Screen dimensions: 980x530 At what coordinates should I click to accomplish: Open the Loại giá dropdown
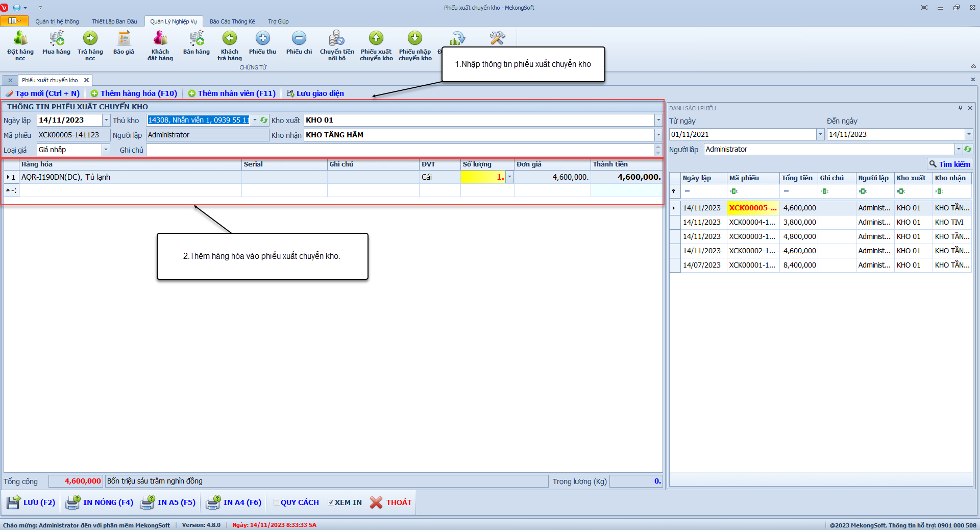click(106, 150)
